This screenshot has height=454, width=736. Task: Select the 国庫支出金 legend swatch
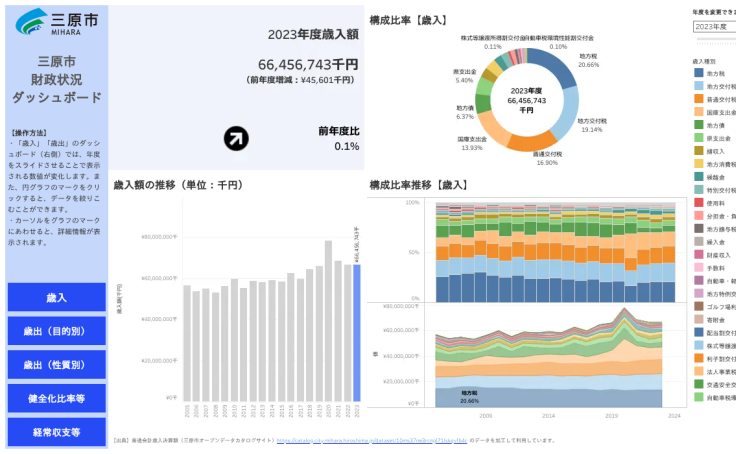[x=699, y=112]
